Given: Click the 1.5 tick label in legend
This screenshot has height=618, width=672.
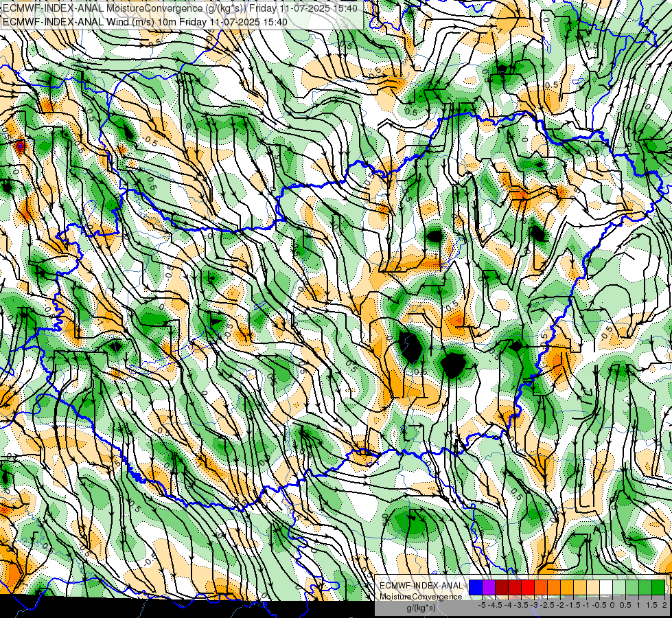Looking at the screenshot, I should click(651, 605).
